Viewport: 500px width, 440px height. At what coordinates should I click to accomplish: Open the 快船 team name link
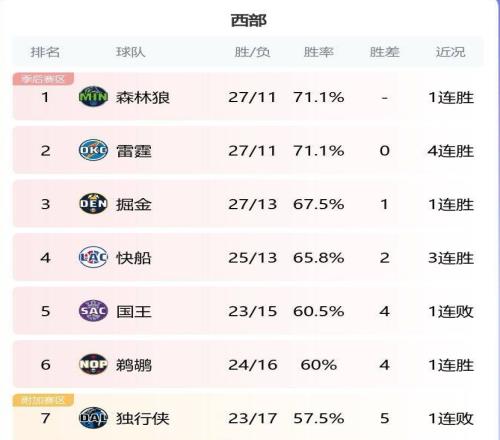click(x=134, y=258)
